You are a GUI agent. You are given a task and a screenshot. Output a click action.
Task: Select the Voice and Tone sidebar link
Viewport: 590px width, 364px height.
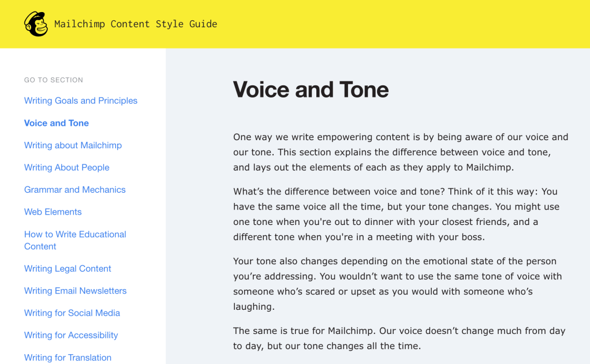(x=57, y=123)
